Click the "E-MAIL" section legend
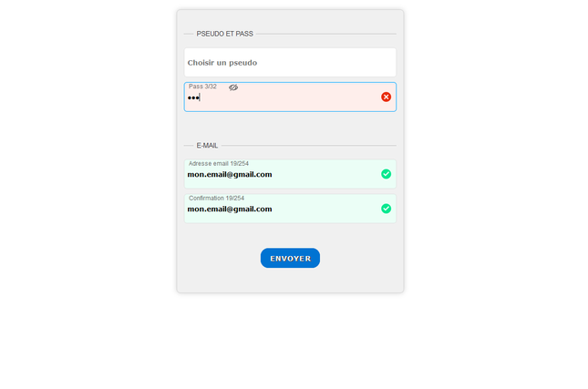This screenshot has width=588, height=389. (207, 146)
